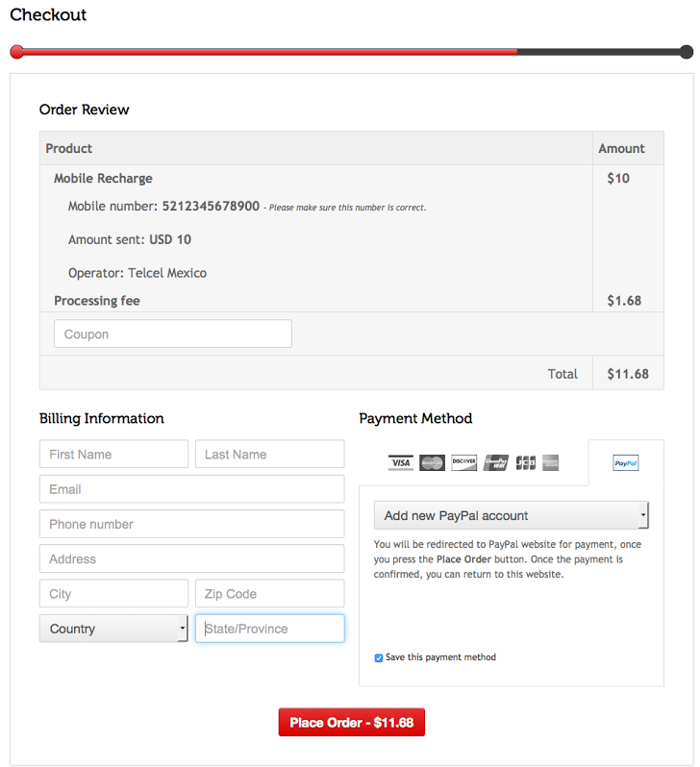Image resolution: width=700 pixels, height=767 pixels.
Task: Open the Add new PayPal account dropdown
Action: click(x=511, y=515)
